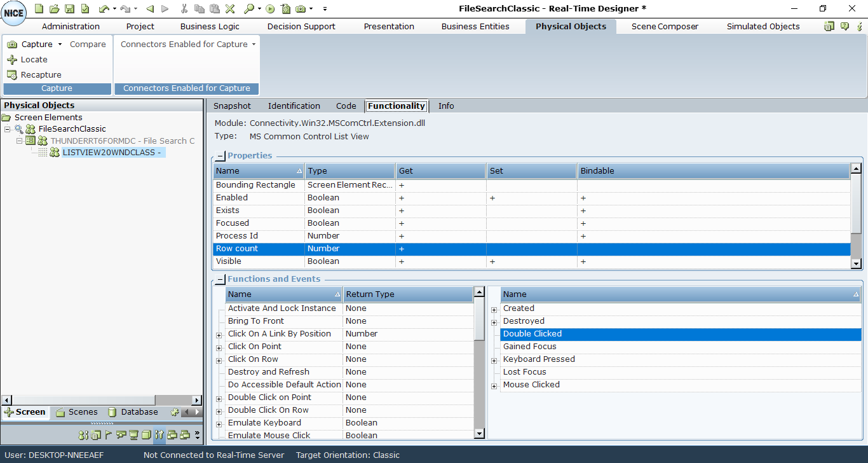Collapse the Properties section

pos(220,156)
